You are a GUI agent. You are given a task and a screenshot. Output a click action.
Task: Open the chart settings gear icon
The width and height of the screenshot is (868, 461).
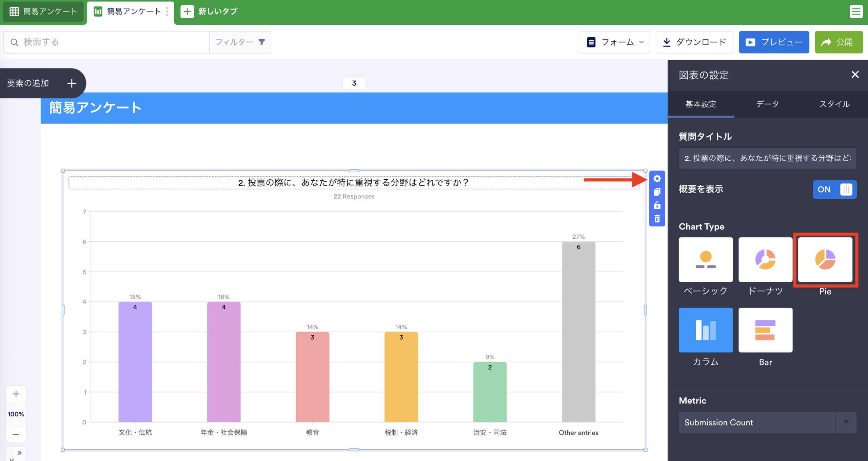[x=657, y=178]
